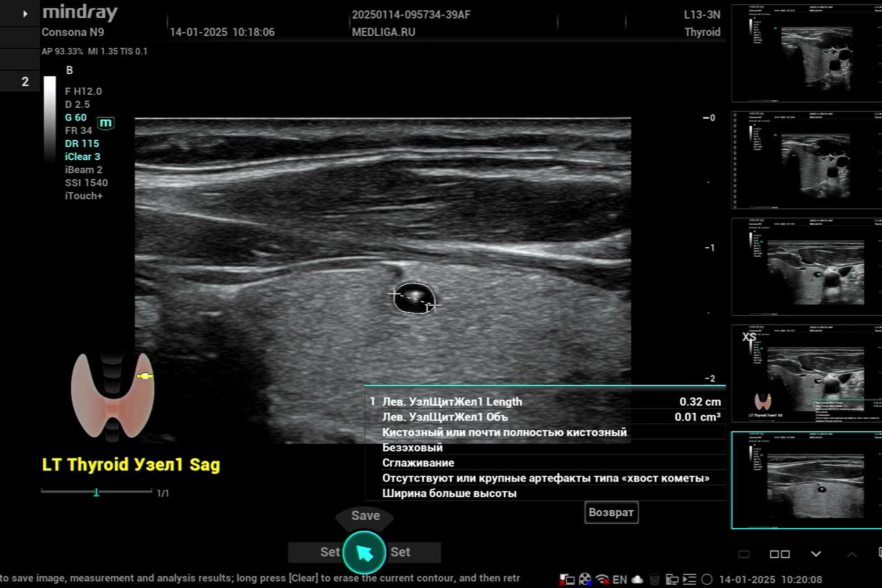Click the Mindray 'm' iClear badge
882x588 pixels.
coord(106,123)
